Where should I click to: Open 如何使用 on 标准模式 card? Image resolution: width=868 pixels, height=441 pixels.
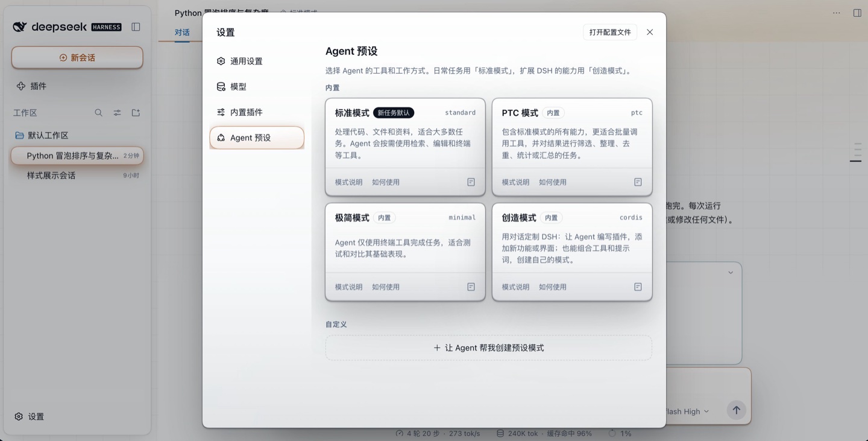click(x=386, y=182)
